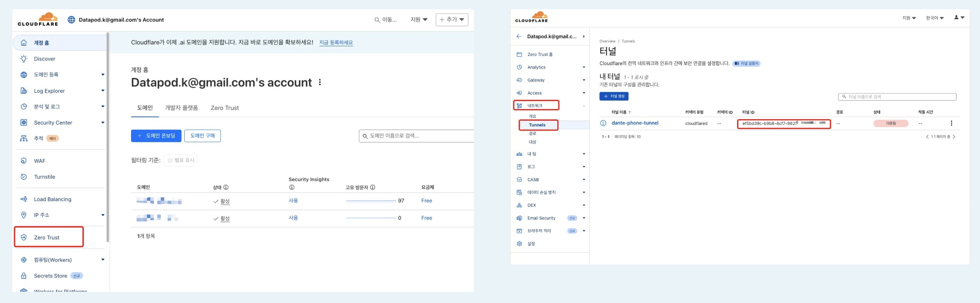980x303 pixels.
Task: Open 대상 under 네트워크
Action: pyautogui.click(x=532, y=142)
